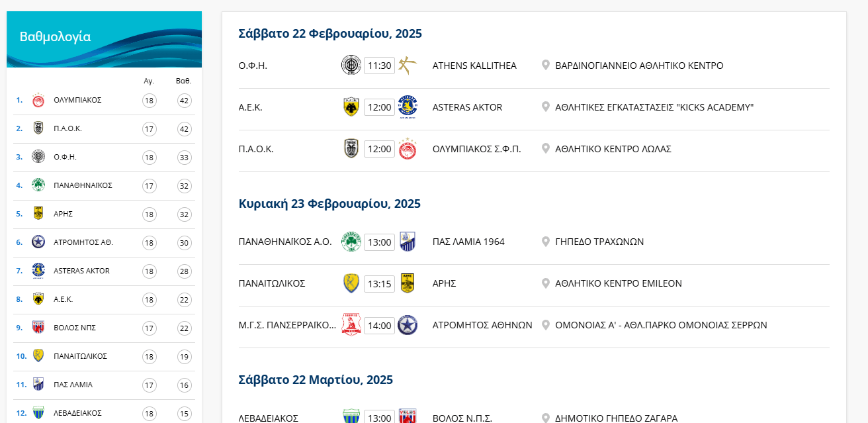Open the 11:30 Ο.Φ.Η. match time box

coord(379,66)
